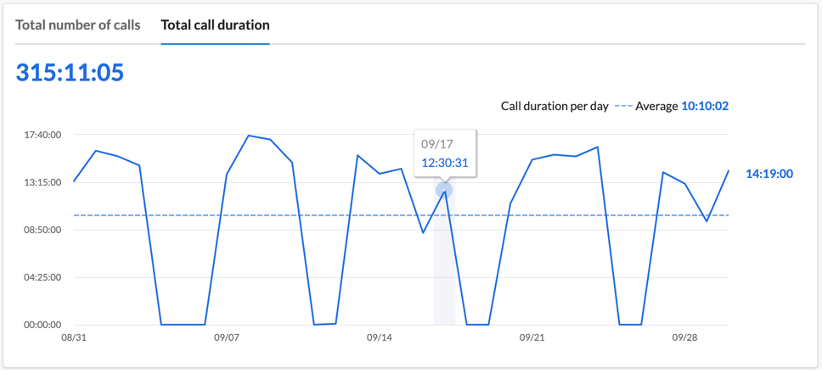Click the highlighted 09/17 data point marker

444,190
